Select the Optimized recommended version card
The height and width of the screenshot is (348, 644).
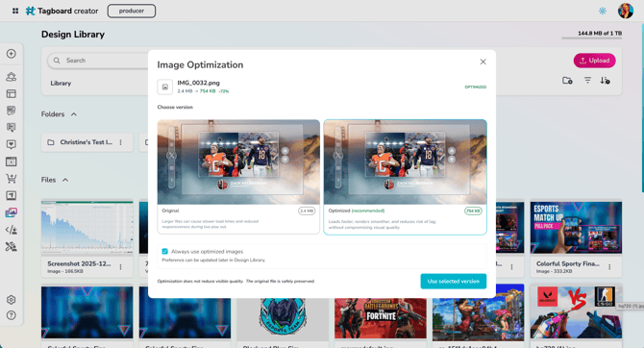pyautogui.click(x=405, y=177)
